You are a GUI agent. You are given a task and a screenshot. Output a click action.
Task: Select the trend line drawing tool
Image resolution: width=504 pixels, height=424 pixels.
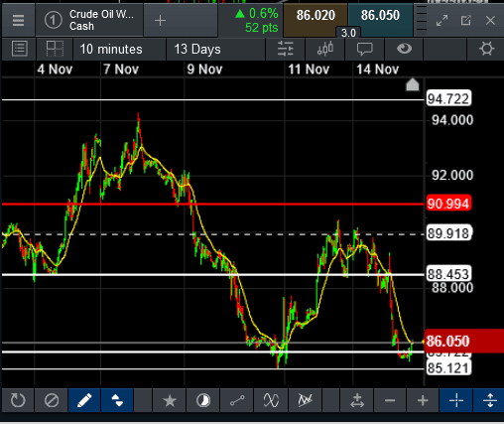[237, 400]
